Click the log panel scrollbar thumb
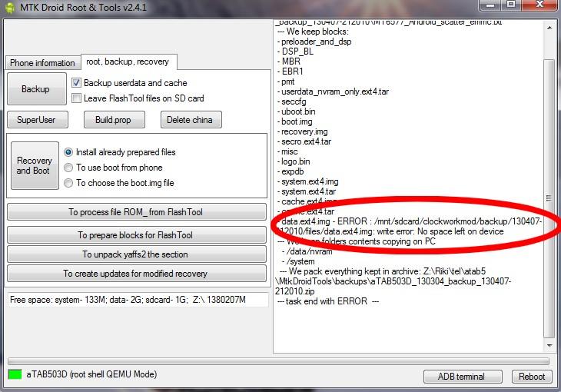The height and width of the screenshot is (392, 561). pyautogui.click(x=549, y=198)
